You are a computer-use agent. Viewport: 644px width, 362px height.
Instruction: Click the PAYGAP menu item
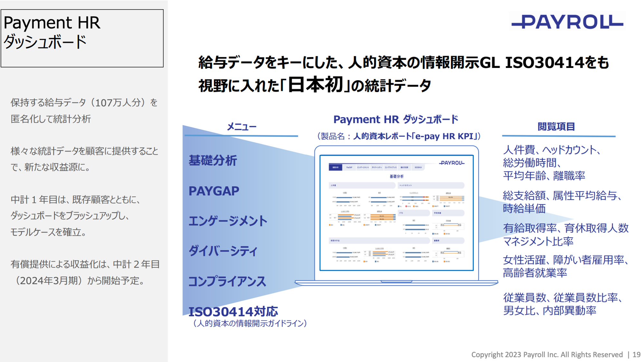point(214,191)
